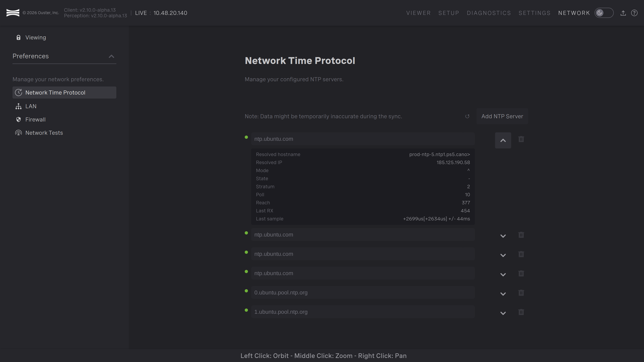
Task: Click the Viewing mode label
Action: (36, 37)
